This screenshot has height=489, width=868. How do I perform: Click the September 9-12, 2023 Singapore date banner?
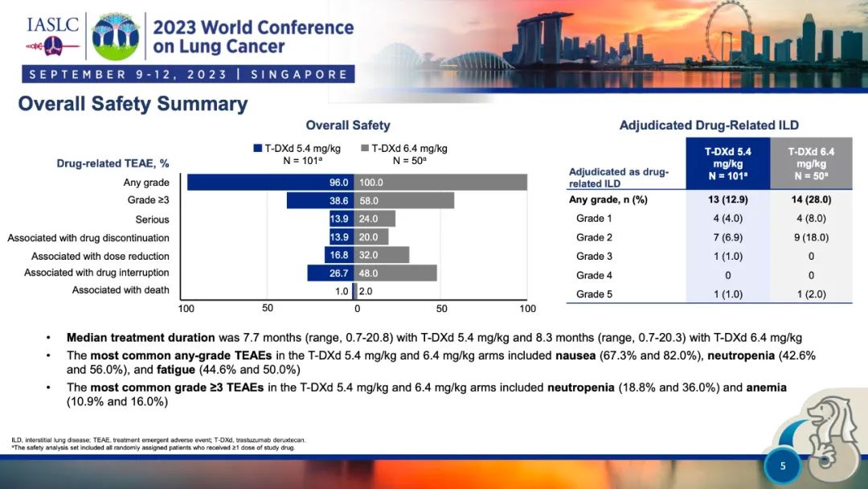pos(189,74)
